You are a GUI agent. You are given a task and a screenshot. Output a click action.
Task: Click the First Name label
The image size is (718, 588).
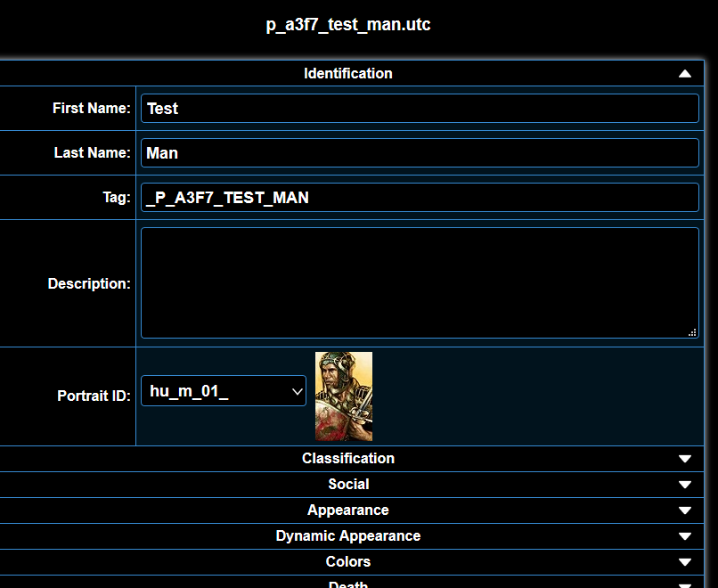coord(92,108)
